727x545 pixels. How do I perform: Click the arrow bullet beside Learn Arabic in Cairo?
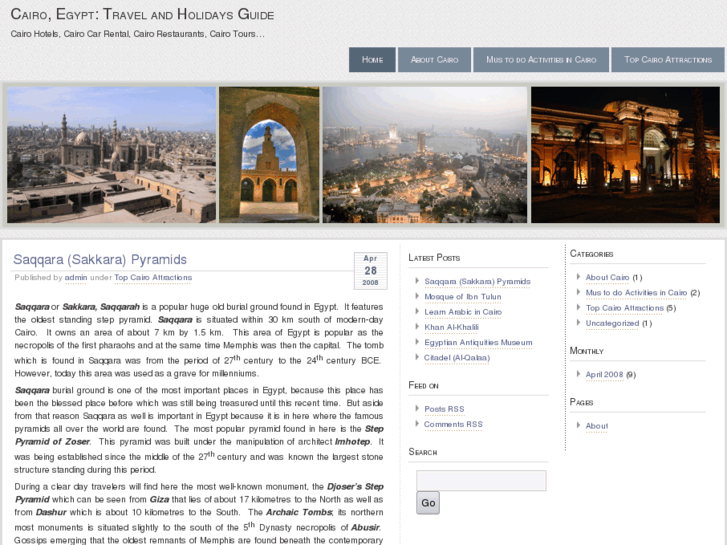(417, 311)
